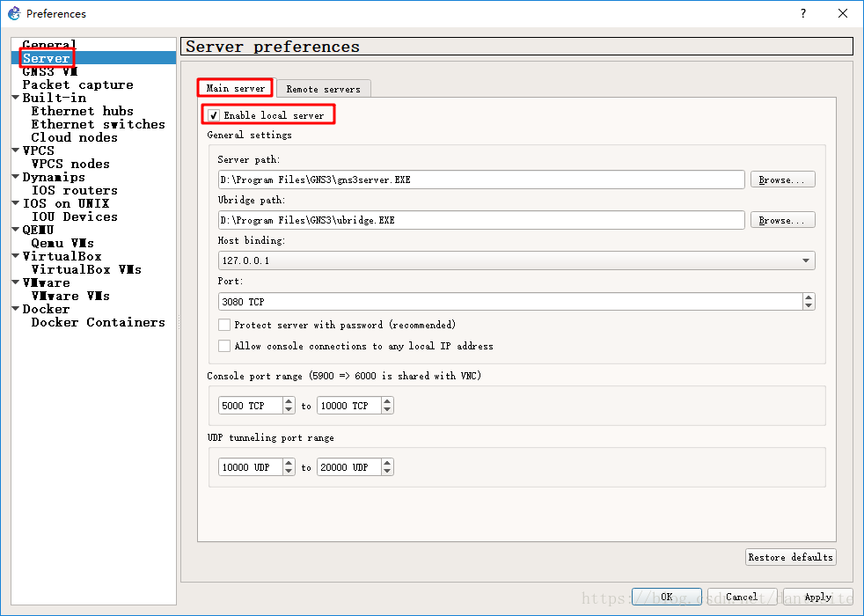Viewport: 864px width, 616px height.
Task: Decrease console range start 5000 TCP
Action: click(289, 409)
